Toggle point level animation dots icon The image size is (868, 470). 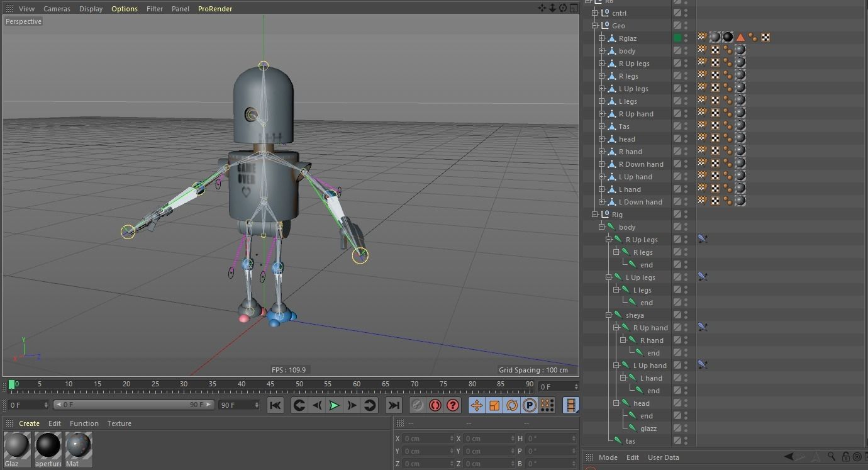547,405
